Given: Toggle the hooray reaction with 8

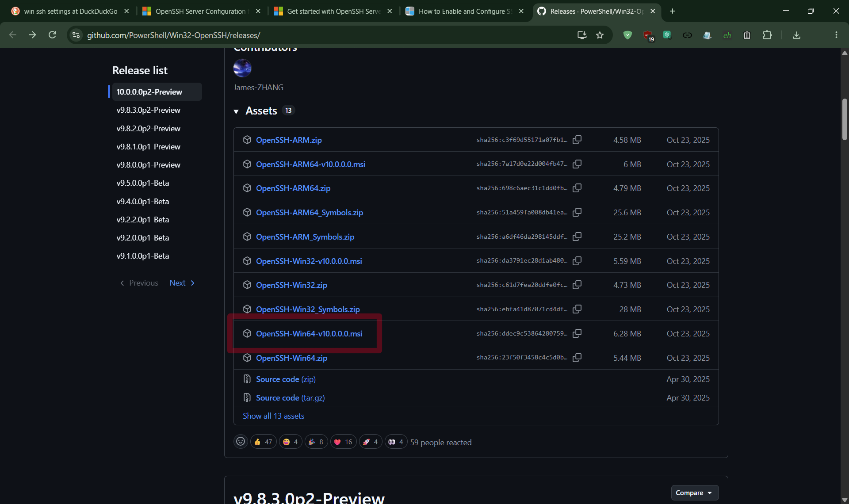Looking at the screenshot, I should pos(316,442).
